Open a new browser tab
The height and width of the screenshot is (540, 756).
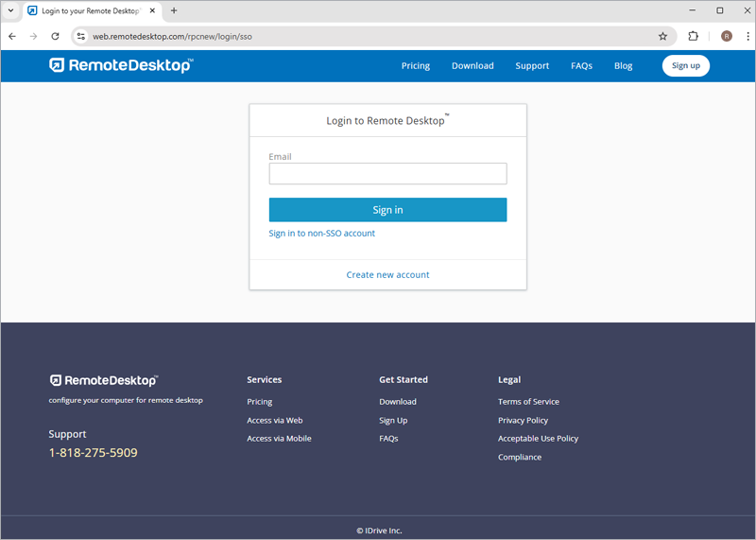coord(174,10)
